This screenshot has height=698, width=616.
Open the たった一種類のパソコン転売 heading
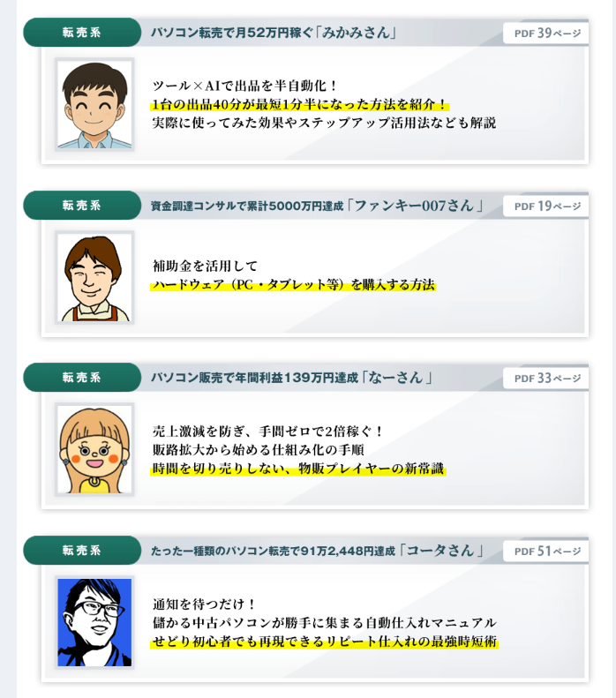(318, 551)
